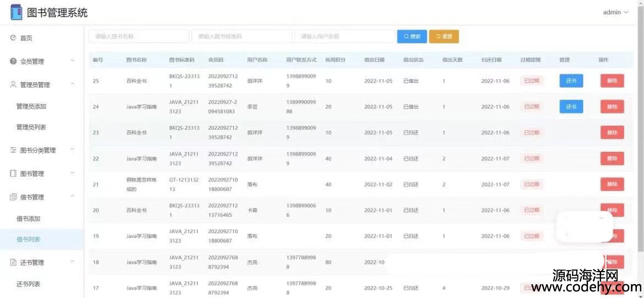Image resolution: width=644 pixels, height=298 pixels.
Task: Click the 借书管理 icon in sidebar
Action: click(x=13, y=197)
